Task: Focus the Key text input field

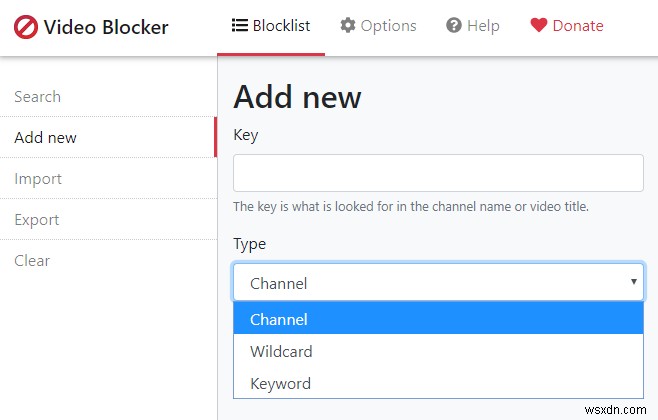Action: click(438, 173)
